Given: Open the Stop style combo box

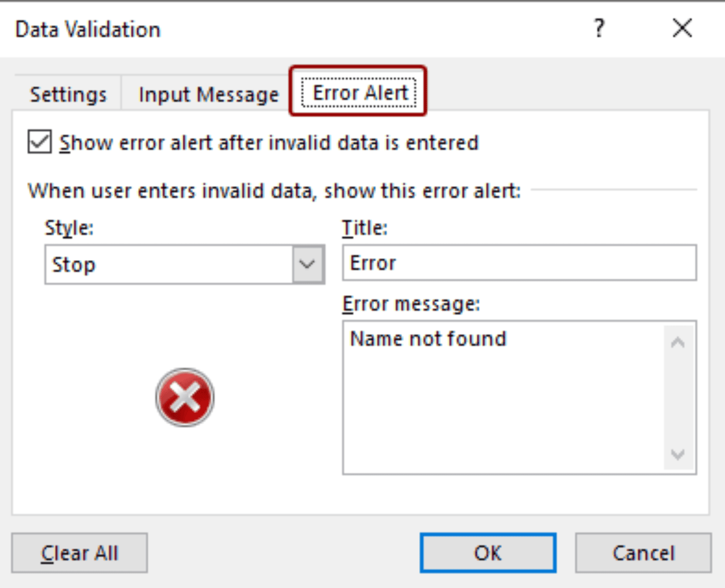Looking at the screenshot, I should (x=169, y=264).
